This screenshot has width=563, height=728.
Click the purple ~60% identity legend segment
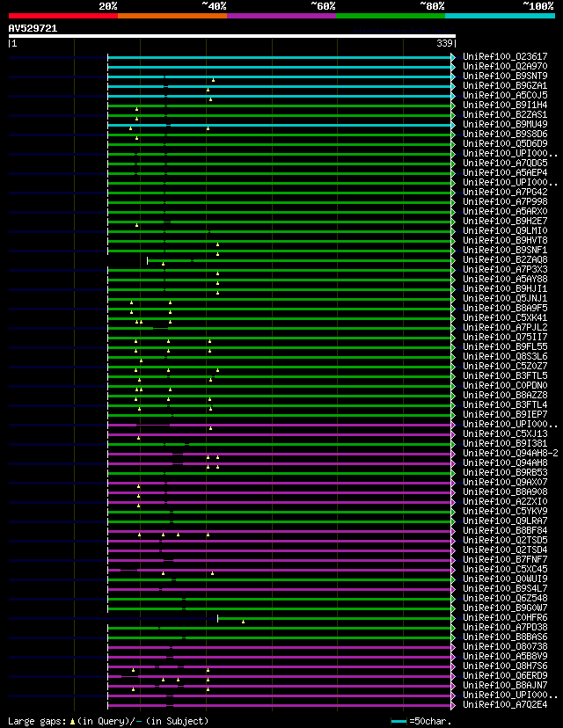coord(281,16)
